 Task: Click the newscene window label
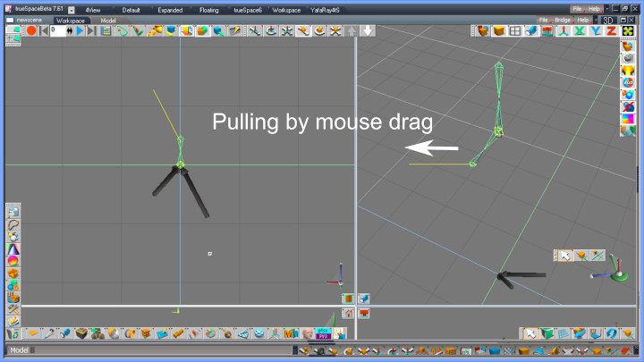[x=29, y=20]
